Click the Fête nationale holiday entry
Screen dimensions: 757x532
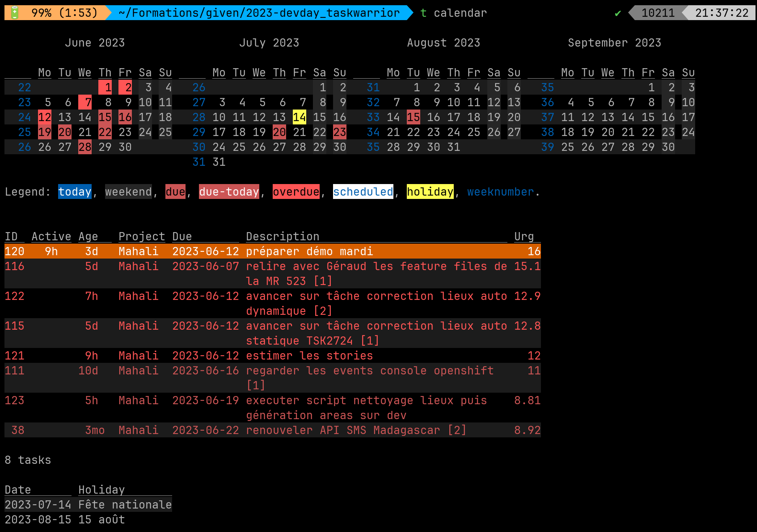tap(125, 504)
